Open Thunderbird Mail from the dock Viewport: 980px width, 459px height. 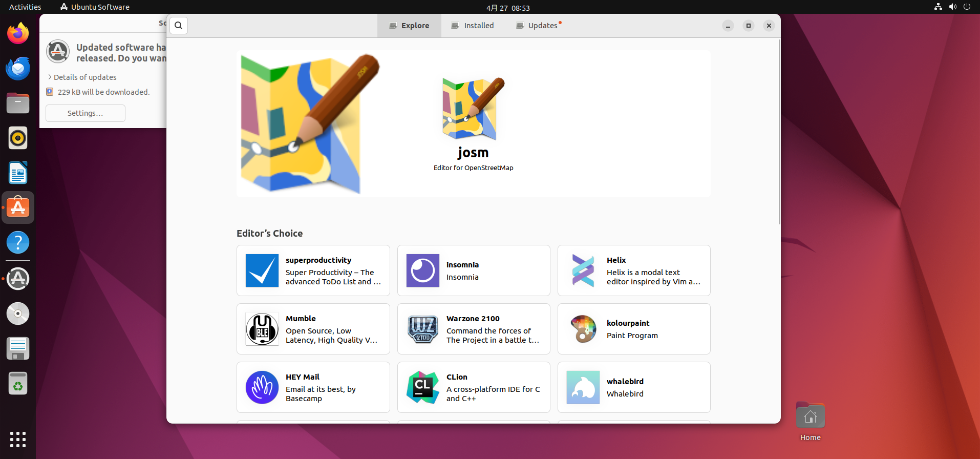tap(18, 68)
